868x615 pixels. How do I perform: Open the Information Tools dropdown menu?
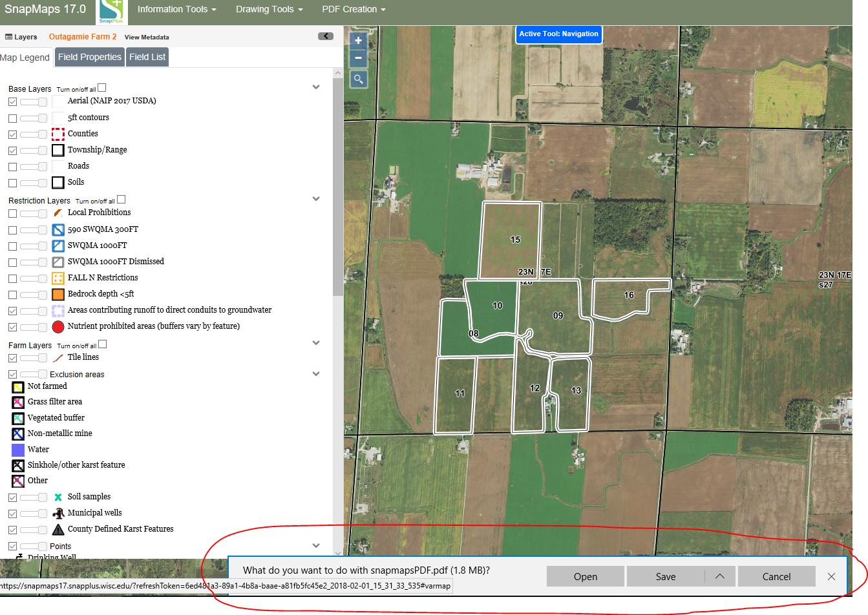(x=176, y=9)
